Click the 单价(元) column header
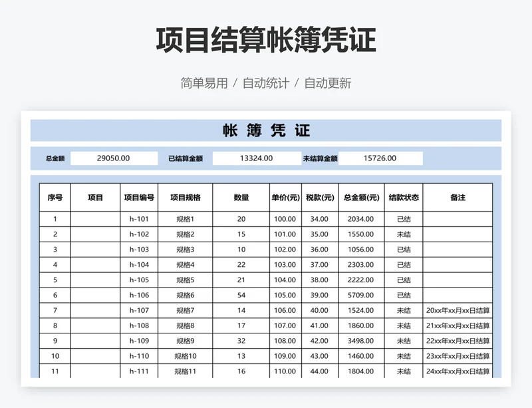The image size is (532, 408). [x=286, y=198]
